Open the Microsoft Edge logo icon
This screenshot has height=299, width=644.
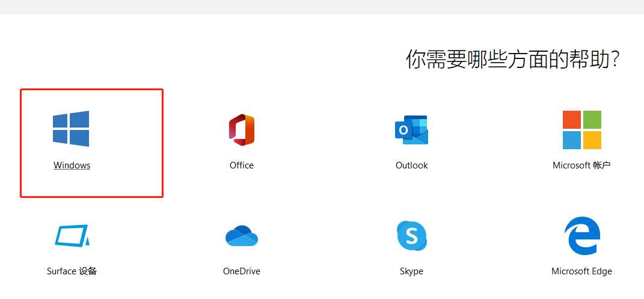[582, 236]
